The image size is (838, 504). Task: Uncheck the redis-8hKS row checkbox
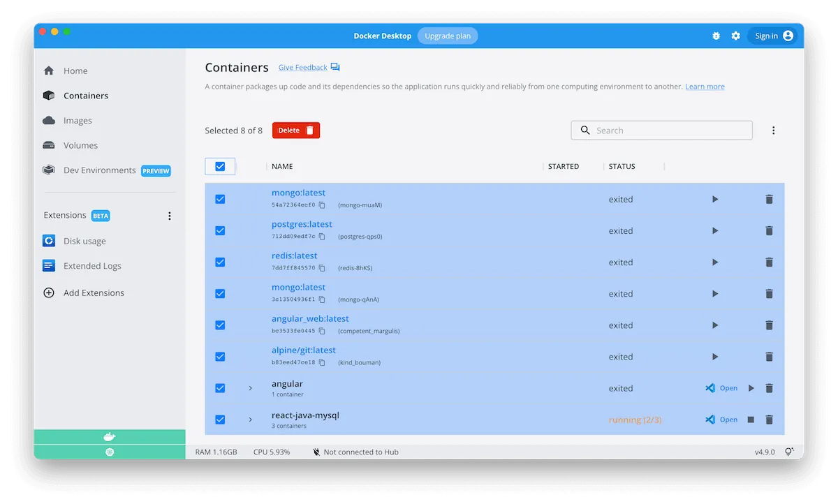point(220,262)
